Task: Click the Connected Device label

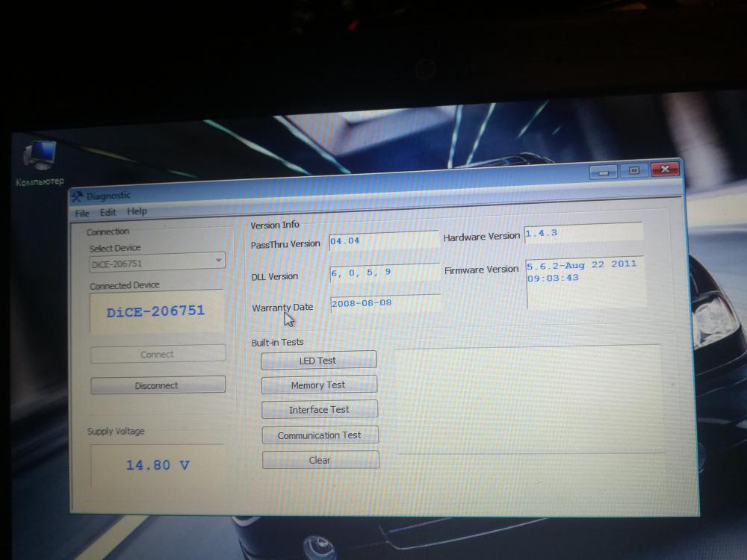Action: point(124,285)
